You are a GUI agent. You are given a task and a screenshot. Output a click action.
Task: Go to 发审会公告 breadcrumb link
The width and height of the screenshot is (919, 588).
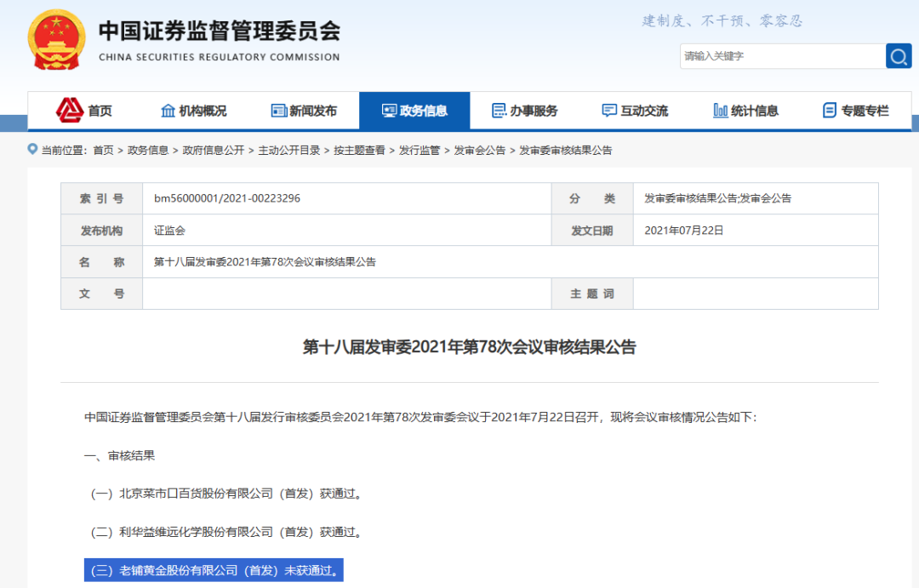click(479, 151)
